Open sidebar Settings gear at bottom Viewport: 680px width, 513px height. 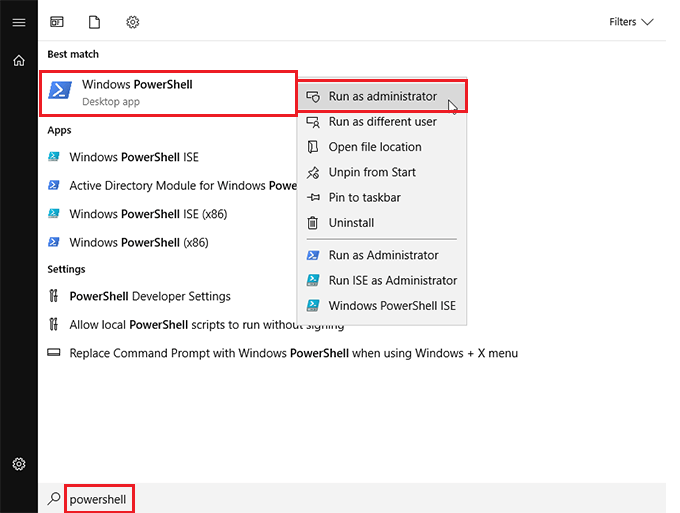click(x=19, y=464)
